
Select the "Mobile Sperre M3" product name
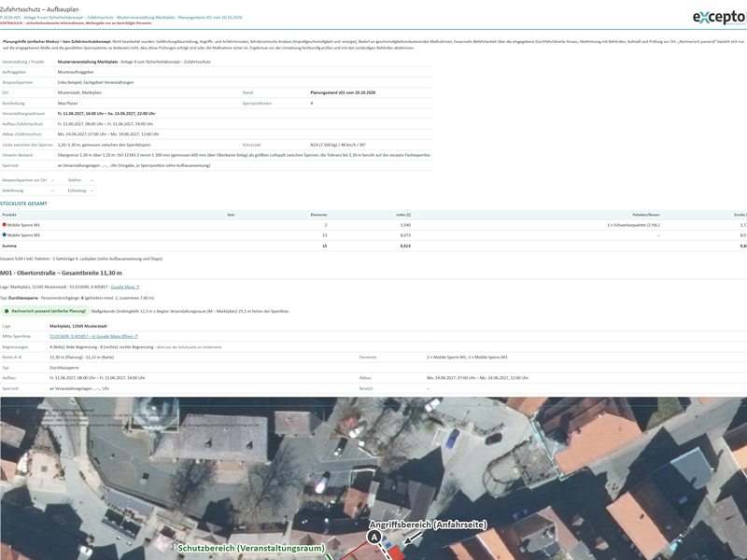(23, 235)
